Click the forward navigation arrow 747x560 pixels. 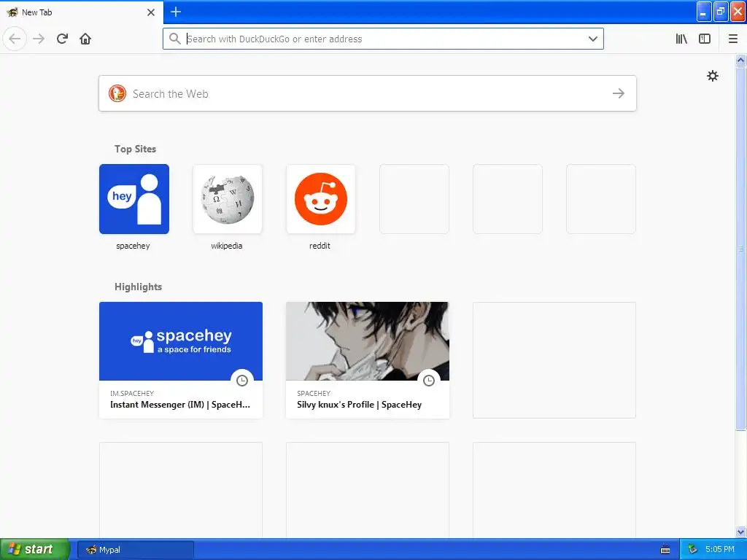[39, 39]
